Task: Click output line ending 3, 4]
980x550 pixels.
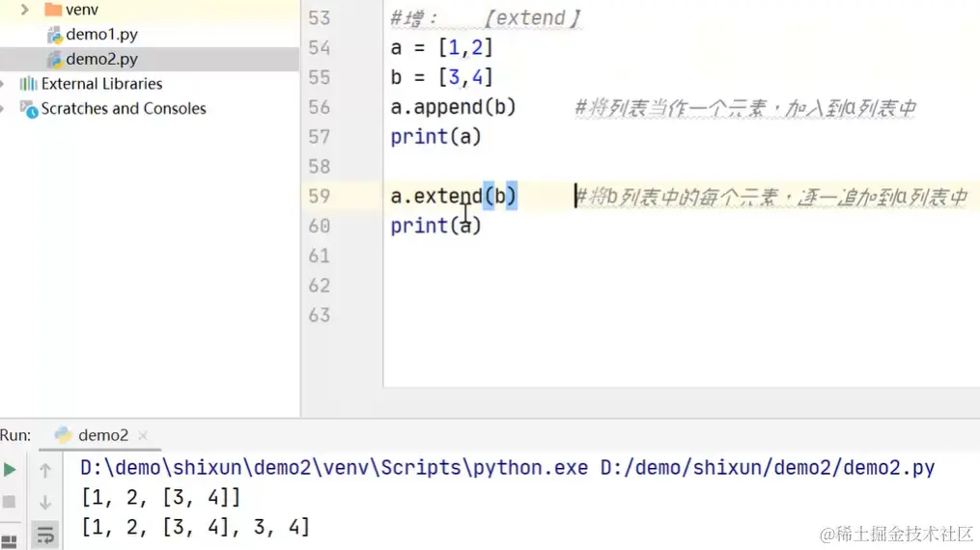Action: 196,527
